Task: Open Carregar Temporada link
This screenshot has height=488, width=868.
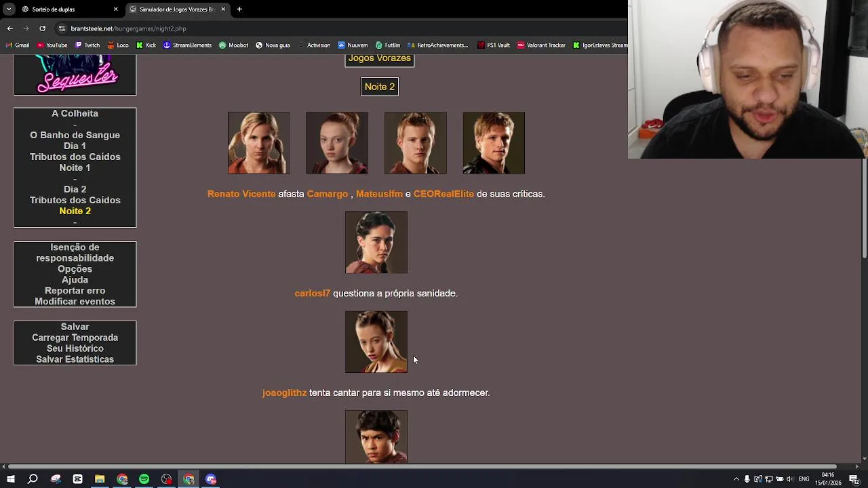Action: click(75, 338)
